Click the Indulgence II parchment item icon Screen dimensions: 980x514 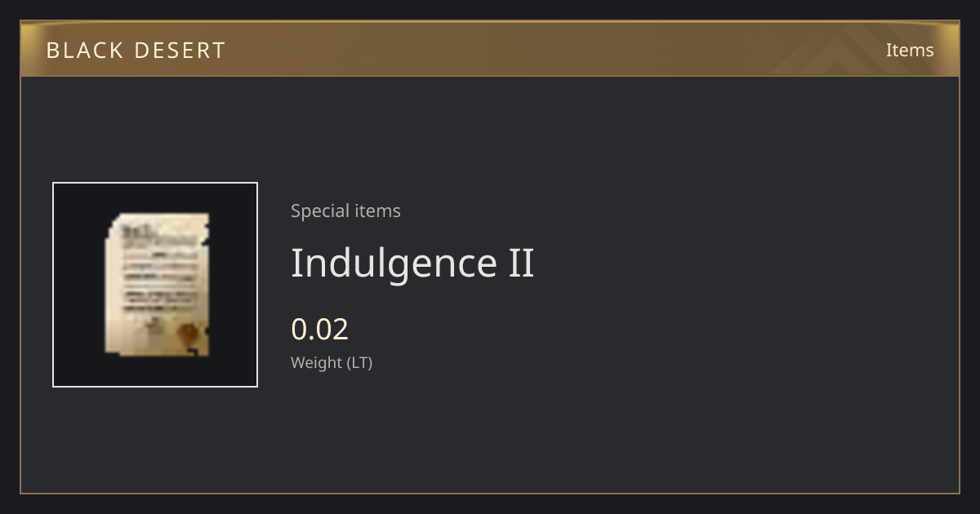[157, 285]
